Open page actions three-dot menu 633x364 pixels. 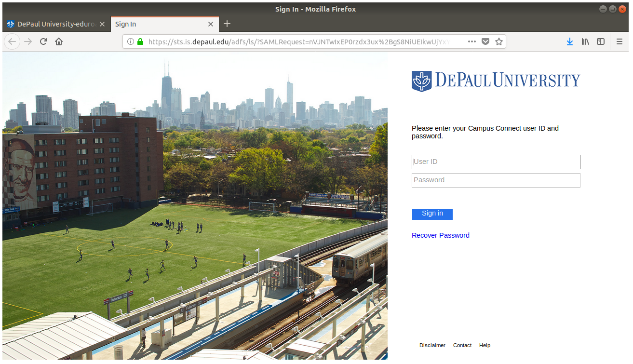click(x=472, y=42)
